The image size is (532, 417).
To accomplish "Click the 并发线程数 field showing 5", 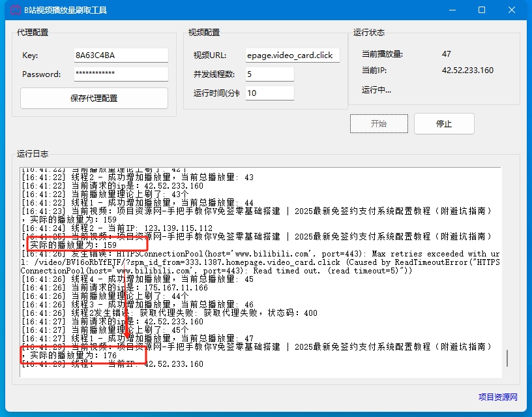I will (x=270, y=74).
